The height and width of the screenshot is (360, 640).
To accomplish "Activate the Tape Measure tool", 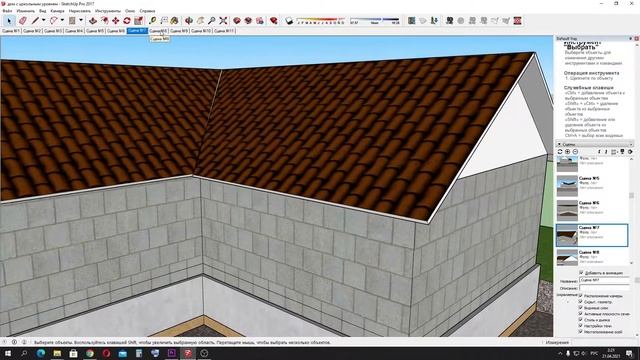I will point(153,20).
